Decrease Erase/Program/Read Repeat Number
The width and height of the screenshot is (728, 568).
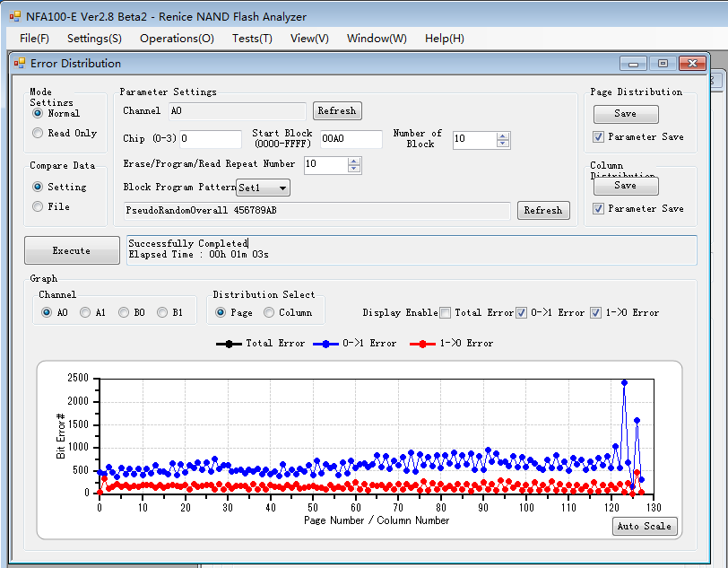click(354, 170)
